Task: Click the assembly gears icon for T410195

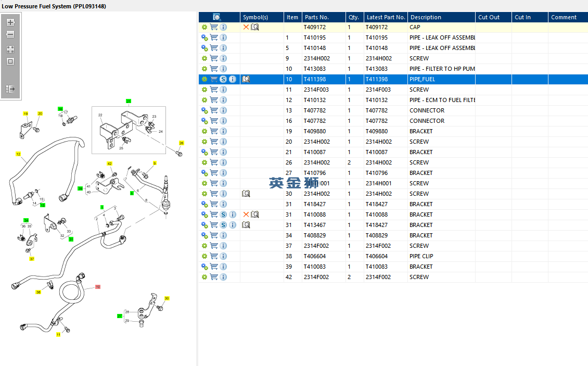Action: pyautogui.click(x=204, y=37)
